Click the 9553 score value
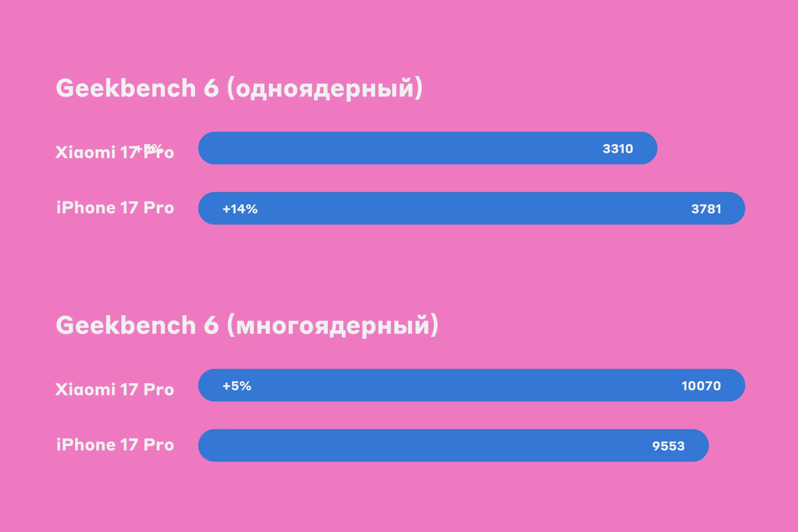 [668, 446]
